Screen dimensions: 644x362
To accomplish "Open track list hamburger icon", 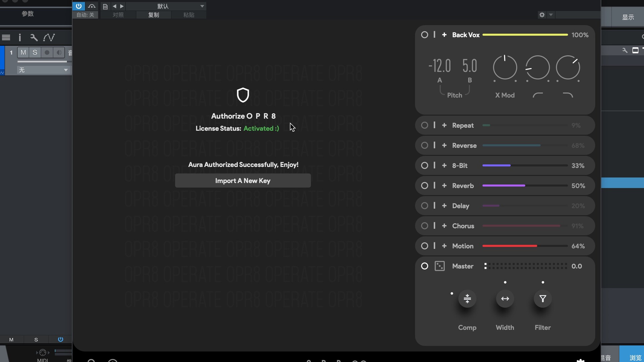I will 6,38.
